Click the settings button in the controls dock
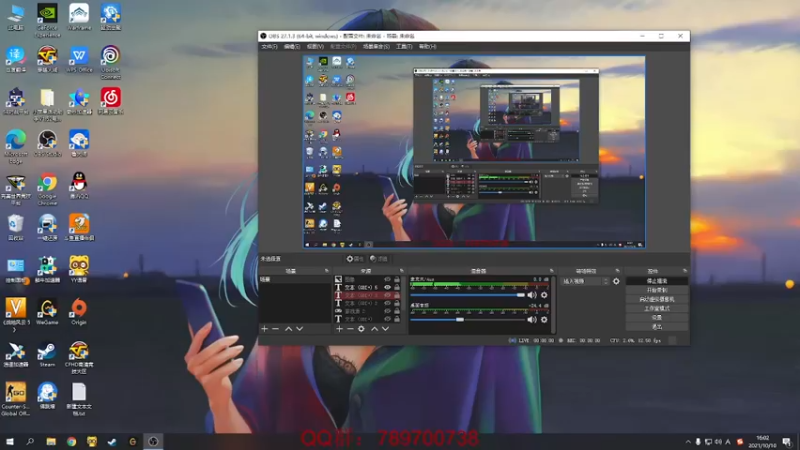 pyautogui.click(x=657, y=318)
